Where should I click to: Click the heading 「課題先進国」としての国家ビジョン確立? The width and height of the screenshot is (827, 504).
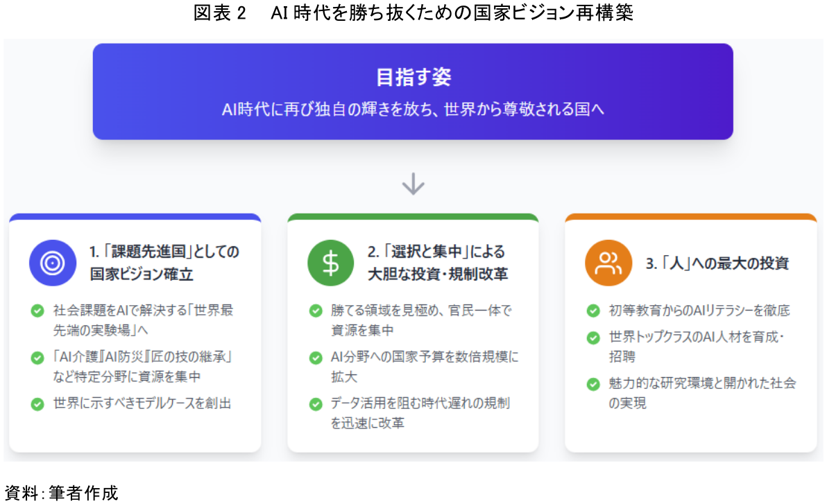[164, 263]
